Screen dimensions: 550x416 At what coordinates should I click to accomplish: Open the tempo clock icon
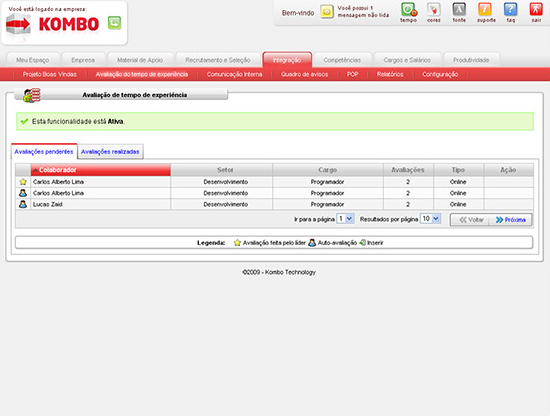(x=409, y=10)
